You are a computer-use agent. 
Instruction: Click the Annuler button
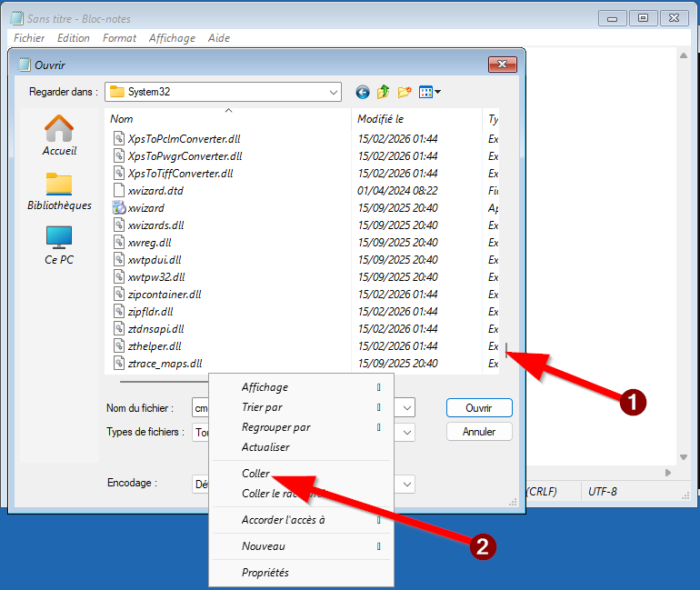click(479, 432)
